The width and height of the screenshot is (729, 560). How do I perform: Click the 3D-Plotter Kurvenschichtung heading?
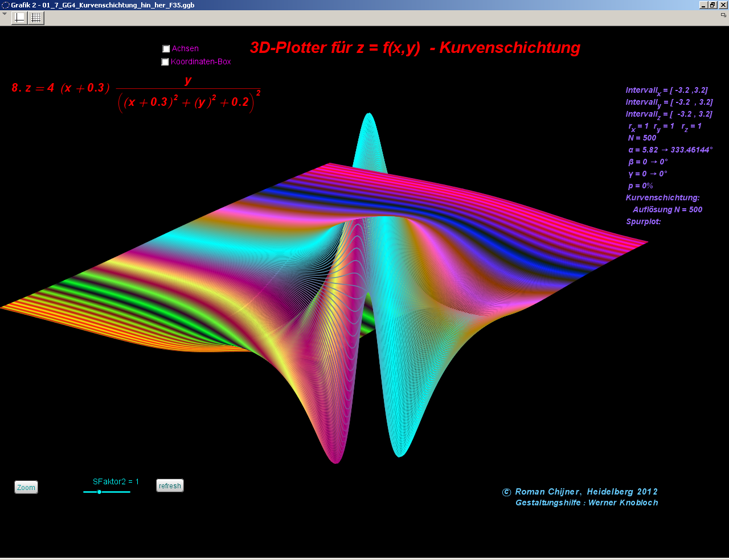[415, 48]
